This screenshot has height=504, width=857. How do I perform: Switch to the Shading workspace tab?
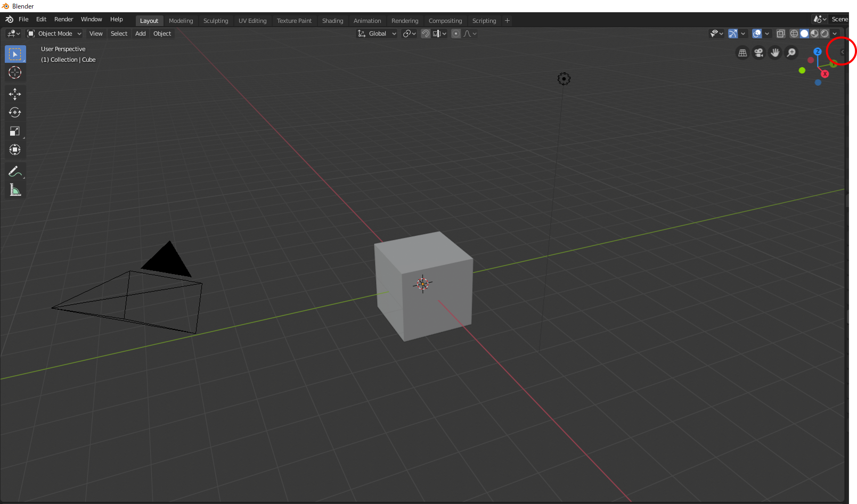(332, 21)
